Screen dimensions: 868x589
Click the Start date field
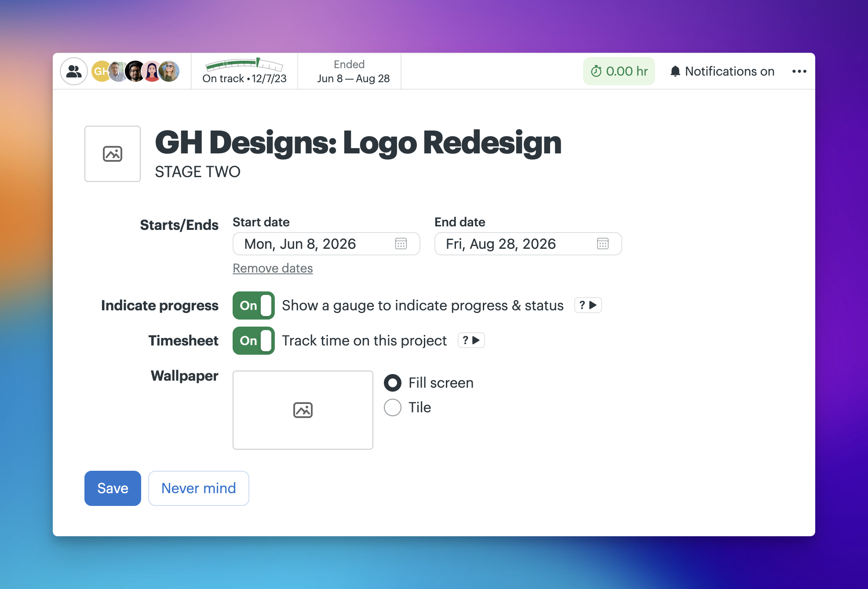pyautogui.click(x=326, y=244)
